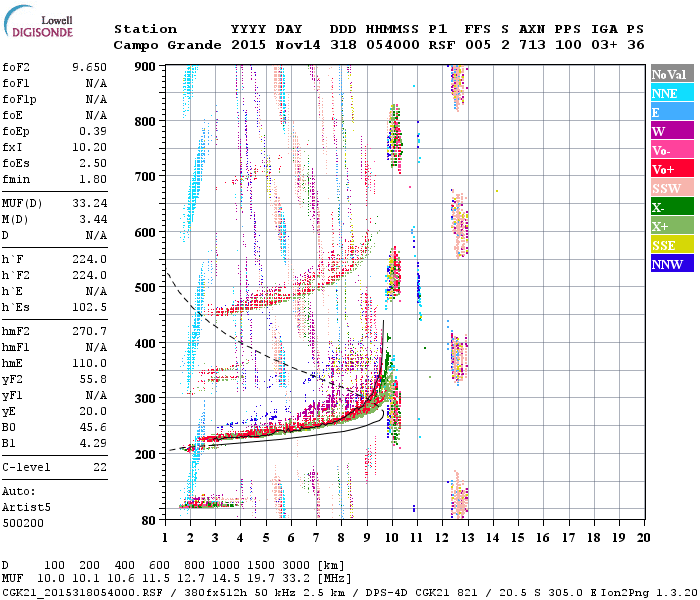Click the h`Es value 102.5

(89, 307)
